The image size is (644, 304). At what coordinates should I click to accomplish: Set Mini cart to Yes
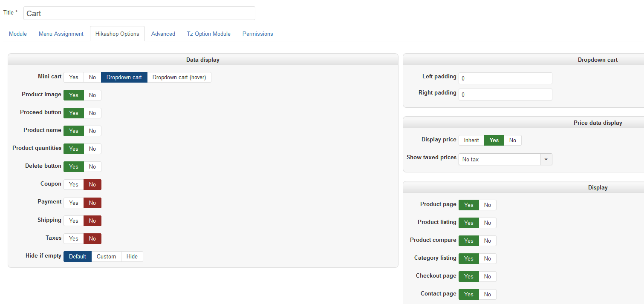coord(74,77)
